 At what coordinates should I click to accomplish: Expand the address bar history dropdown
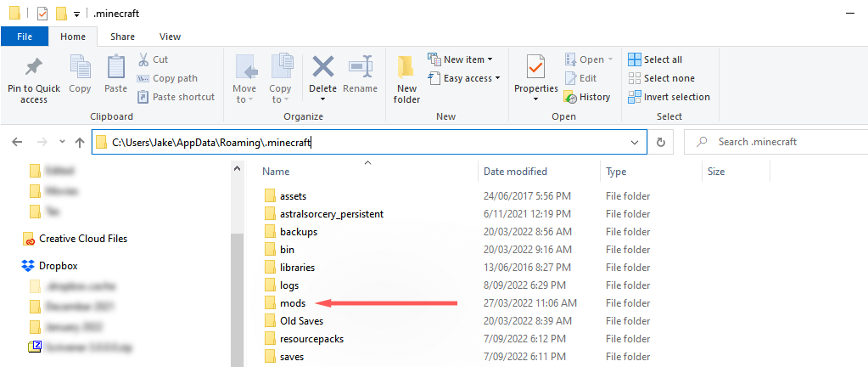point(635,142)
